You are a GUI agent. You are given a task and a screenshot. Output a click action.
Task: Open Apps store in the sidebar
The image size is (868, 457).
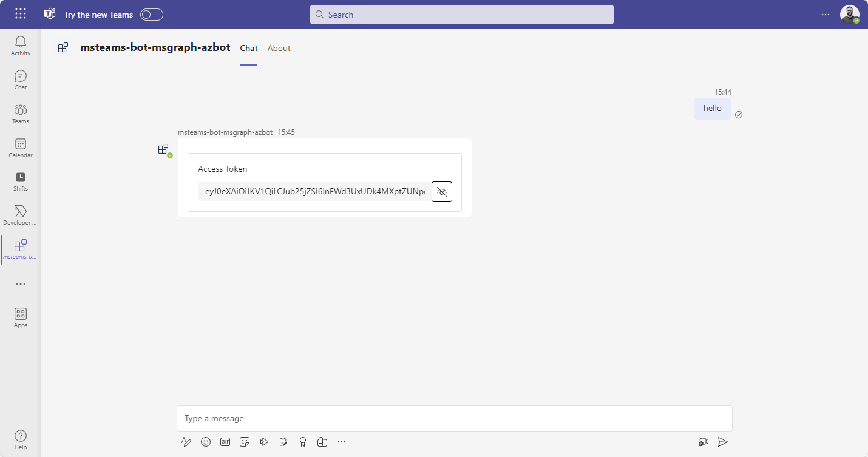[21, 317]
